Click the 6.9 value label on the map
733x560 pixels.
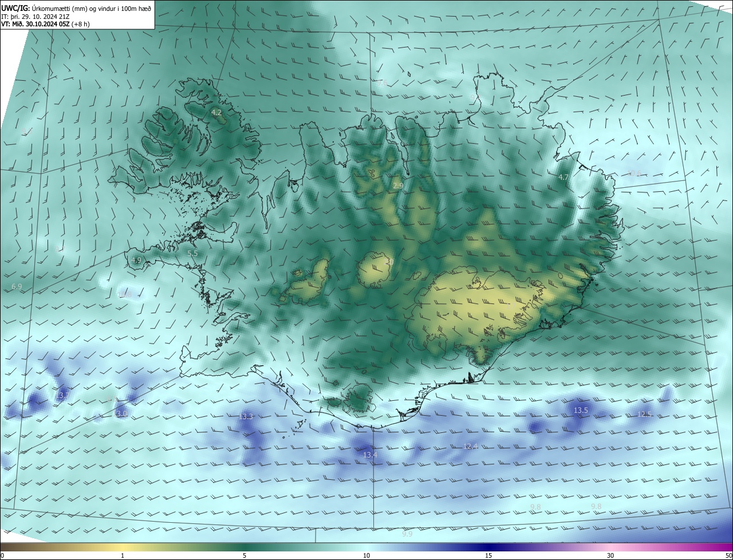pos(17,286)
